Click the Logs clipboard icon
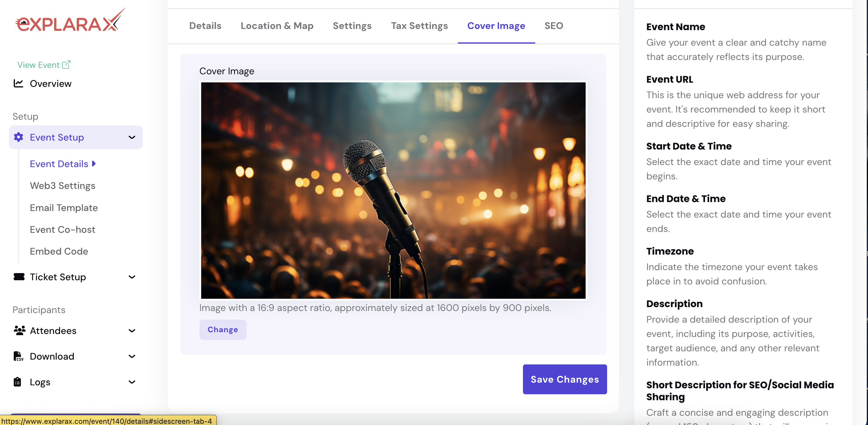The width and height of the screenshot is (868, 425). (18, 382)
